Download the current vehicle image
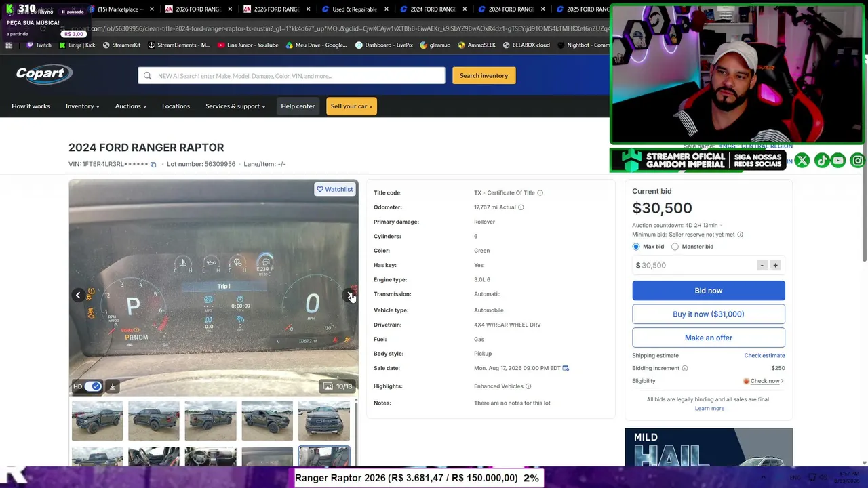The width and height of the screenshot is (868, 488). coord(113,386)
